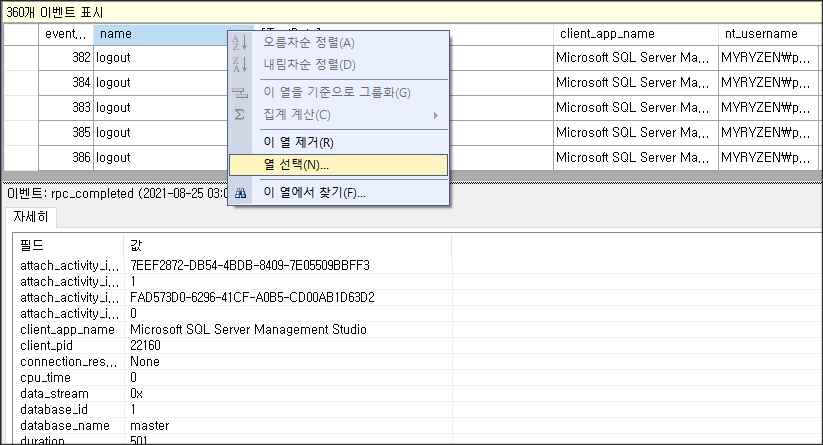Click the value None

pyautogui.click(x=145, y=362)
